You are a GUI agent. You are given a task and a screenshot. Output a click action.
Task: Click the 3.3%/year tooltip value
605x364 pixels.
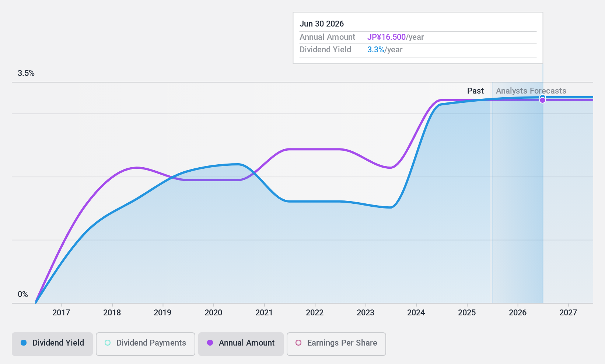[385, 50]
